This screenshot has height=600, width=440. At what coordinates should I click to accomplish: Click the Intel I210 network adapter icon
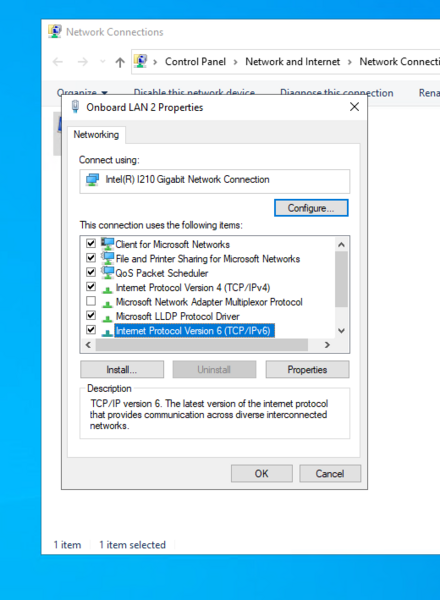92,180
